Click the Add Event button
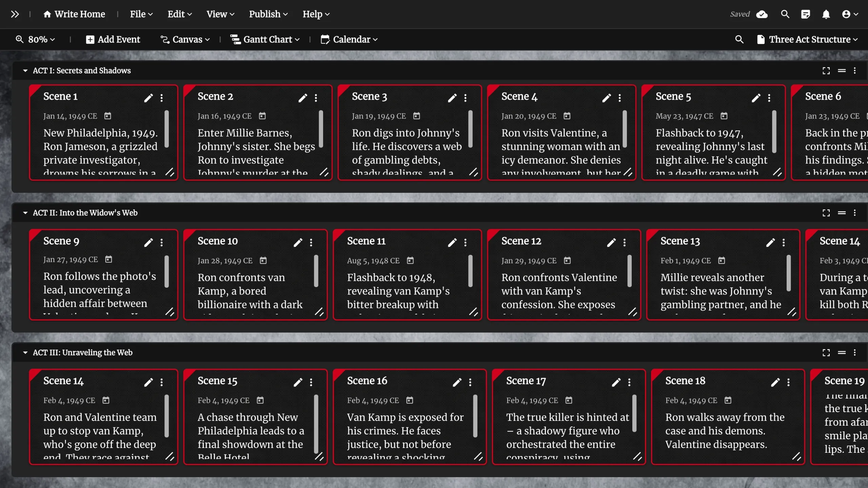This screenshot has height=488, width=868. [113, 40]
